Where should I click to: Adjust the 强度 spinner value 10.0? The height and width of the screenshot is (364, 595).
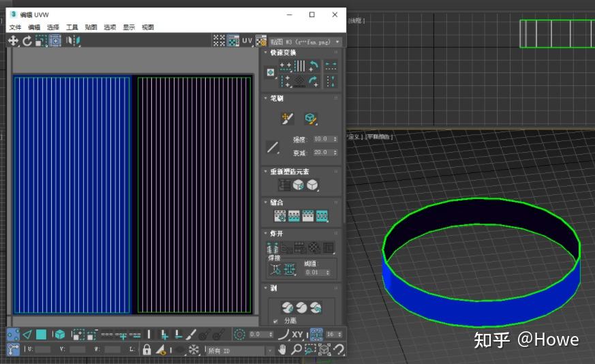pyautogui.click(x=325, y=139)
